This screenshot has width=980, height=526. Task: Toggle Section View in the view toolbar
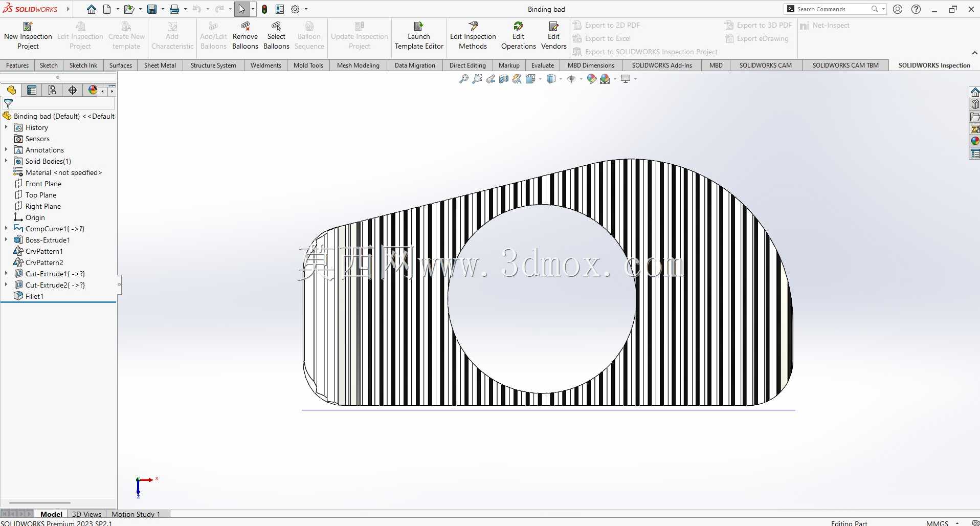[x=504, y=79]
